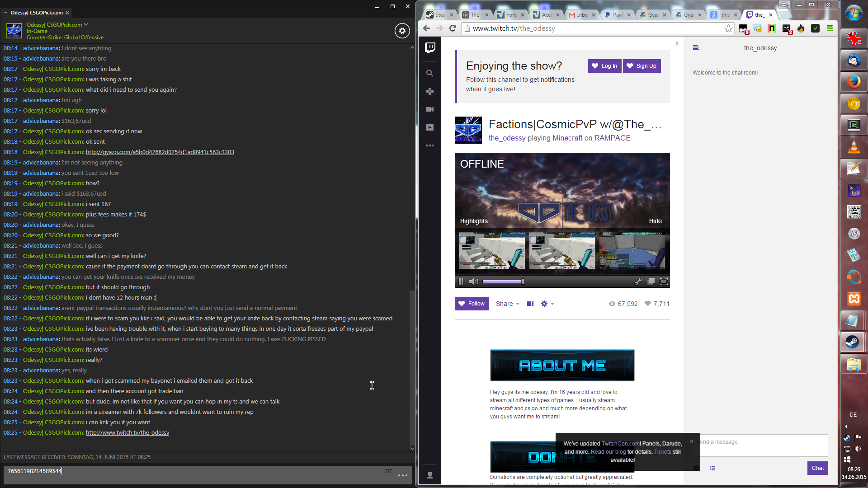Viewport: 868px width, 488px height.
Task: Pause the Twitch video player
Action: click(x=461, y=282)
